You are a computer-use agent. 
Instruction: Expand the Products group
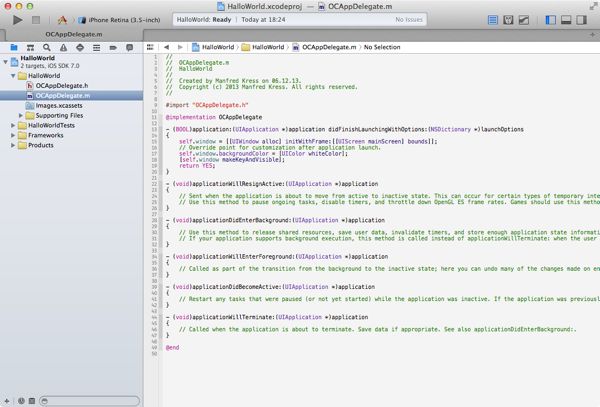tap(13, 145)
